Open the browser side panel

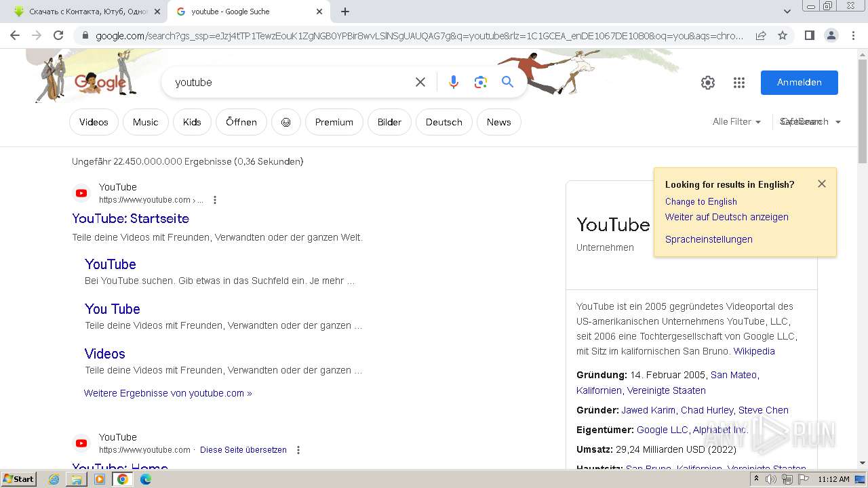tap(809, 35)
